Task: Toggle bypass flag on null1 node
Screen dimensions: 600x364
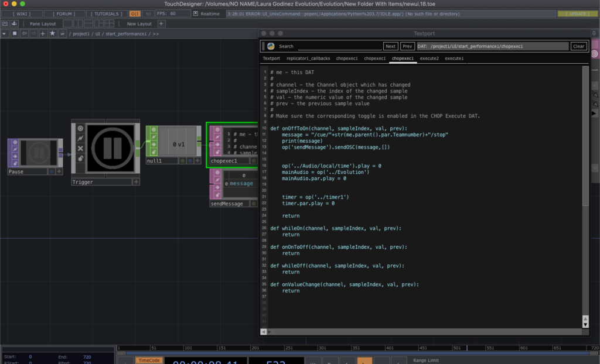Action: pos(153,137)
